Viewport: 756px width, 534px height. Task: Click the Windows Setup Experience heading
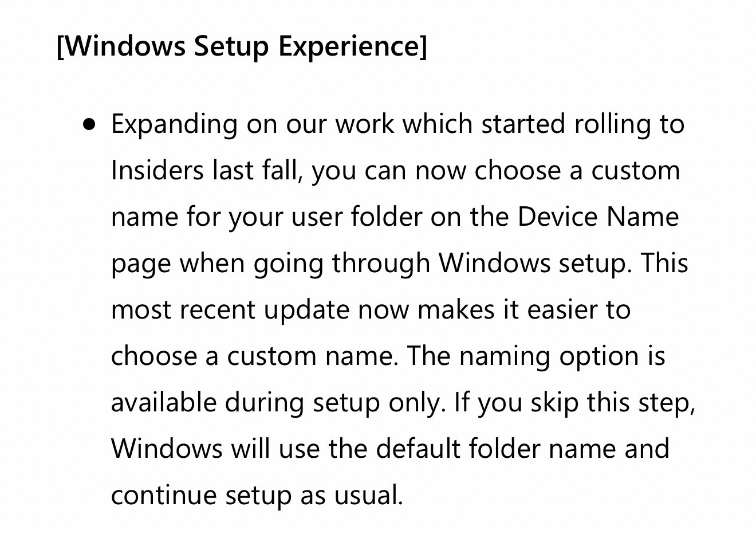[242, 46]
